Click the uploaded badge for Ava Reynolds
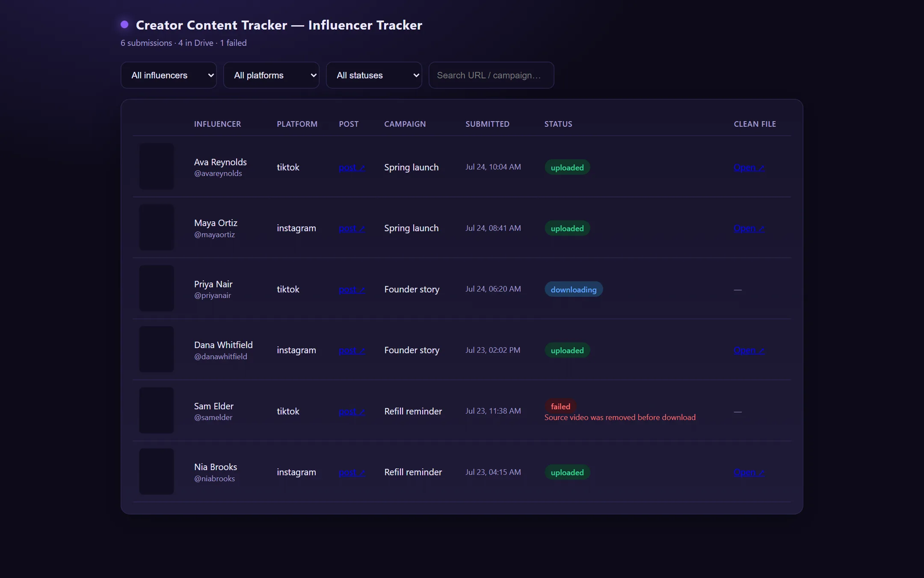The height and width of the screenshot is (578, 924). tap(567, 167)
